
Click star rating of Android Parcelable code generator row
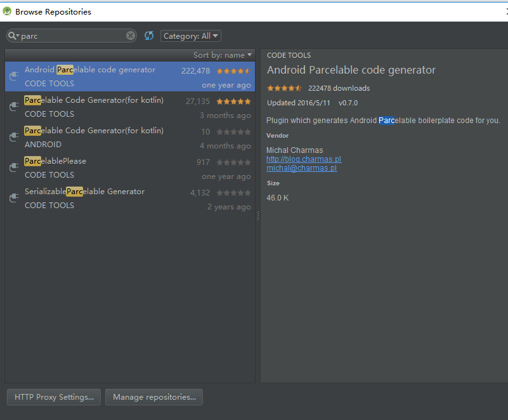(x=233, y=71)
